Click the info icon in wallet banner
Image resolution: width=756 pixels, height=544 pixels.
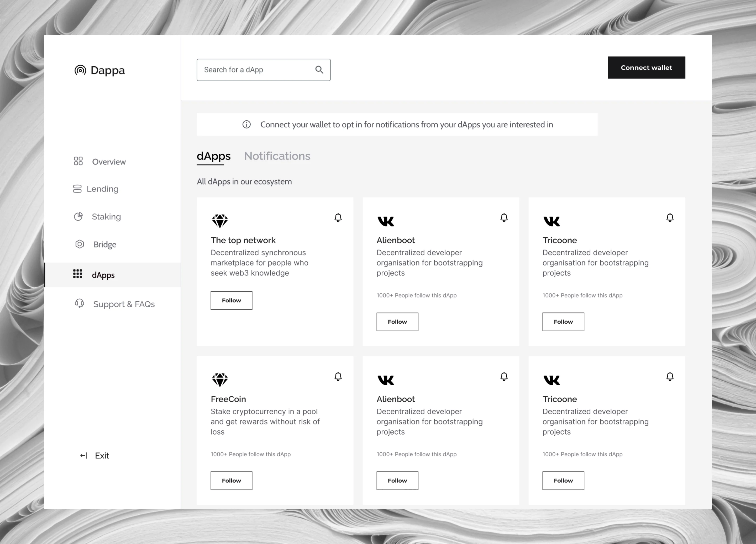tap(246, 124)
